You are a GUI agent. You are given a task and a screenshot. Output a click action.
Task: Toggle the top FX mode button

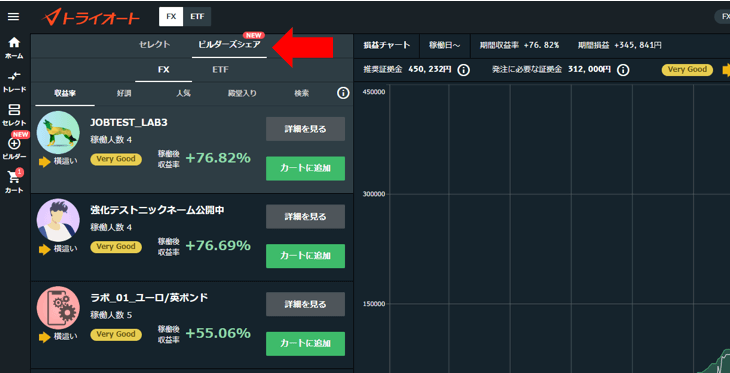[171, 17]
